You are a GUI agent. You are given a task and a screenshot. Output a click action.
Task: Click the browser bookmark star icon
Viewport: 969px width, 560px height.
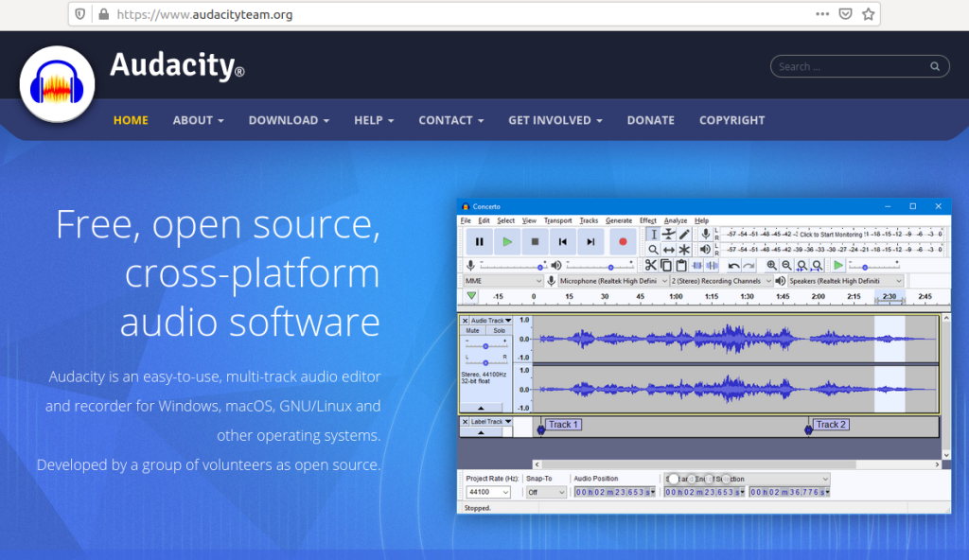click(x=869, y=14)
